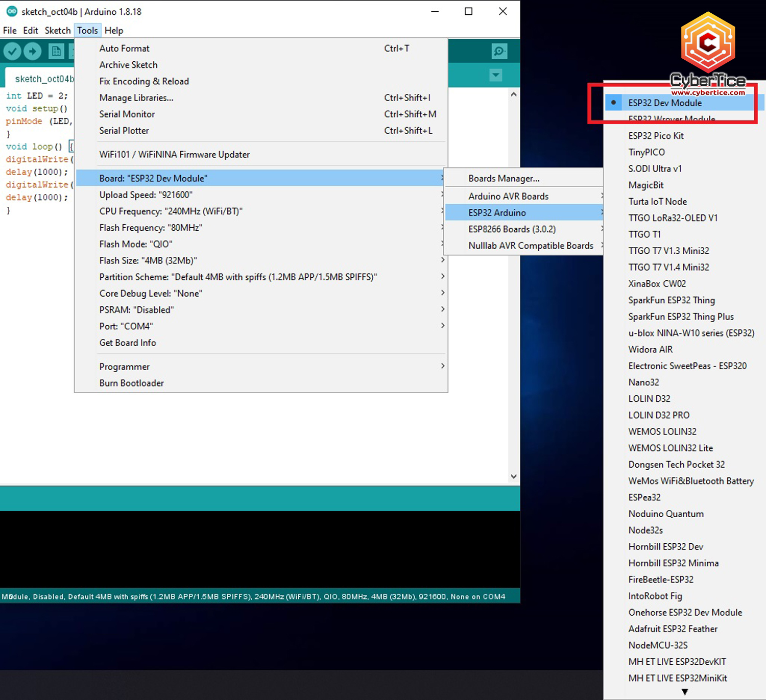The height and width of the screenshot is (700, 766).
Task: Expand the Programmer submenu
Action: coord(124,367)
